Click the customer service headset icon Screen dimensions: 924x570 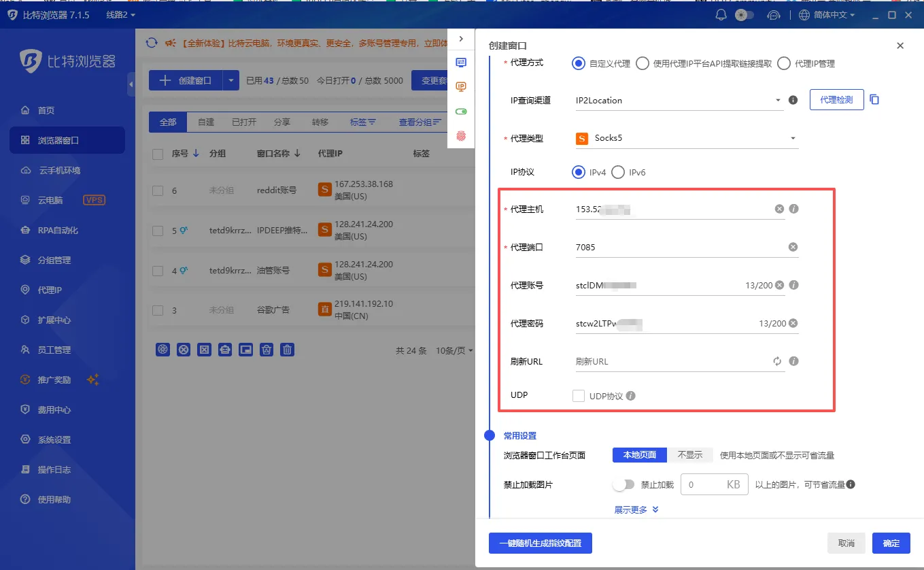773,15
